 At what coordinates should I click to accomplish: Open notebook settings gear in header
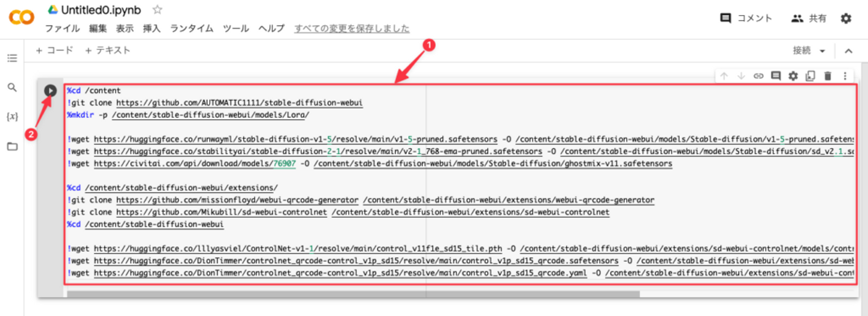click(846, 19)
